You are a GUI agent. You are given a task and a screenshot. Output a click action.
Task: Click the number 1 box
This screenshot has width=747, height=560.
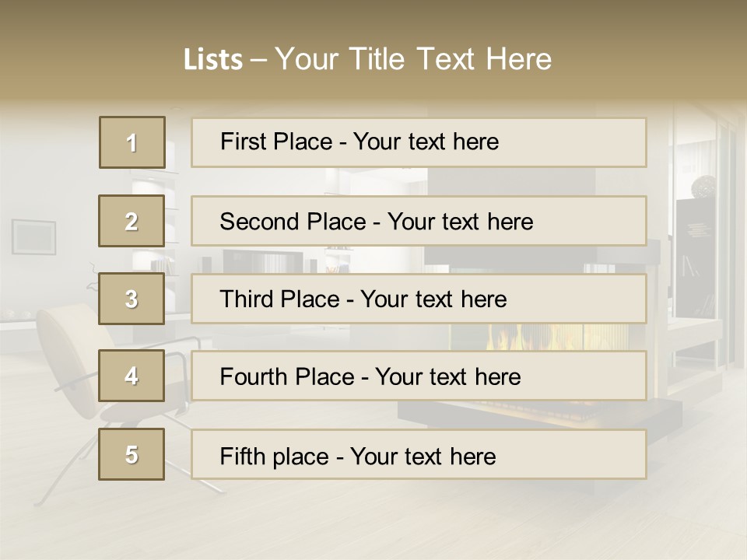pos(132,142)
